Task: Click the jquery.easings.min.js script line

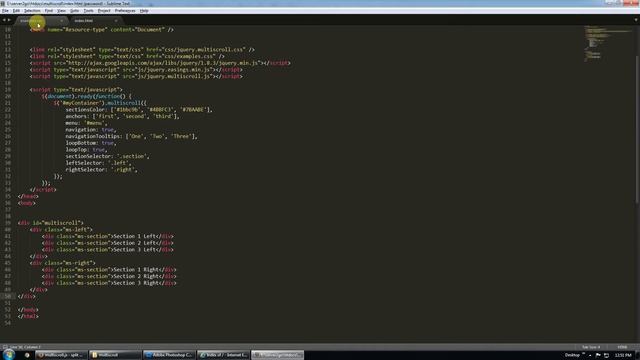Action: pyautogui.click(x=136, y=70)
